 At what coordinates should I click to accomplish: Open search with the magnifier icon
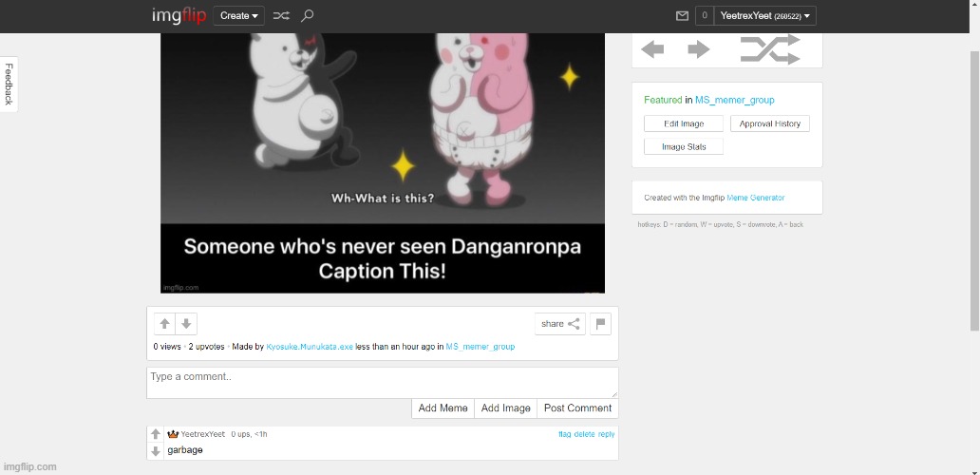coord(307,16)
